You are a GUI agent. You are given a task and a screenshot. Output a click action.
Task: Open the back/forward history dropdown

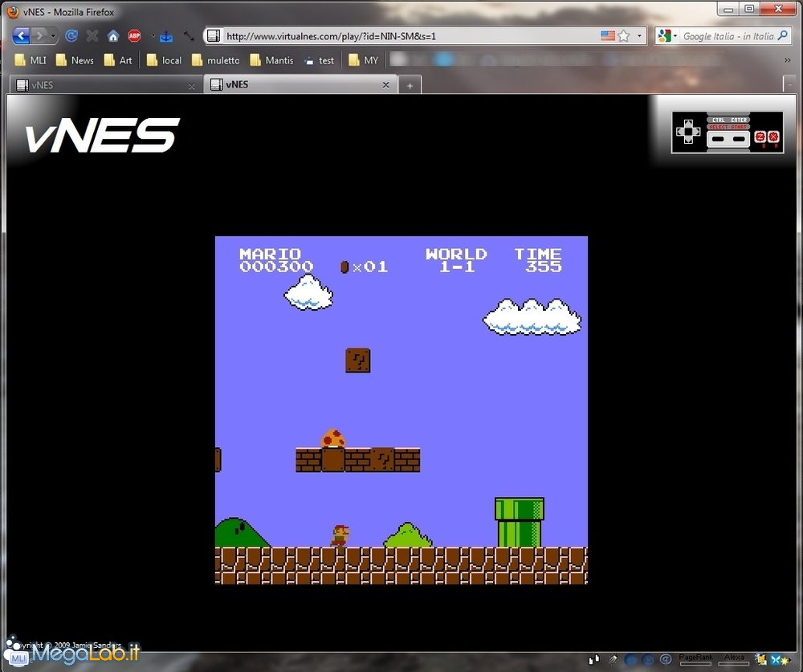53,36
